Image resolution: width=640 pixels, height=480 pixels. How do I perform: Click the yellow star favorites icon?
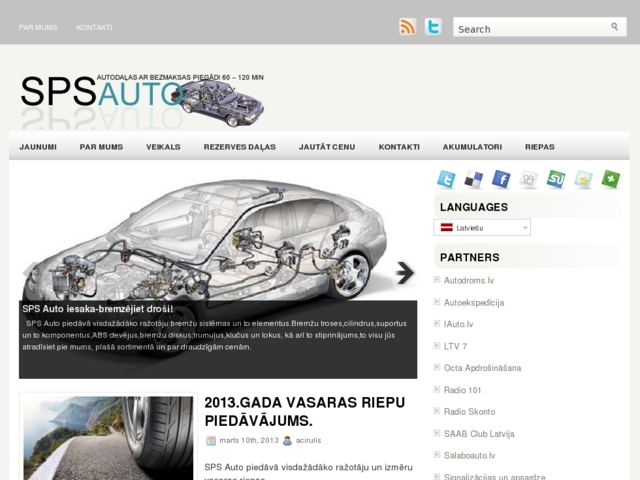coord(583,180)
